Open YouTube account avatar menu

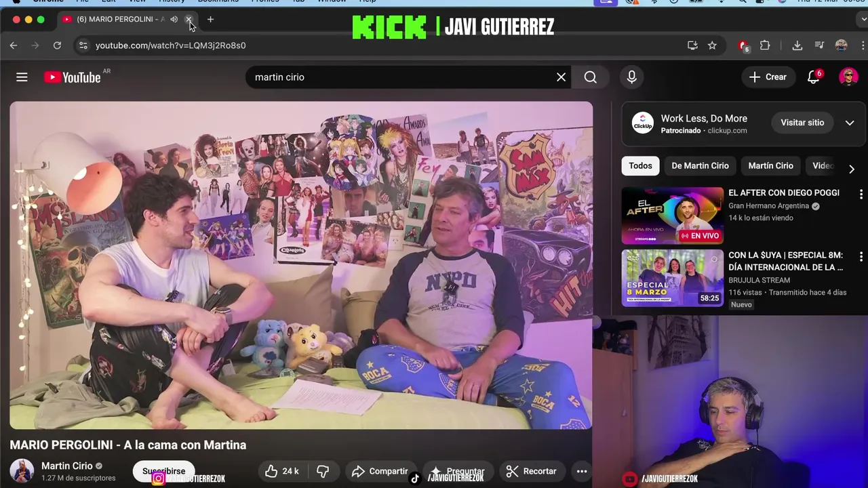[x=848, y=77]
